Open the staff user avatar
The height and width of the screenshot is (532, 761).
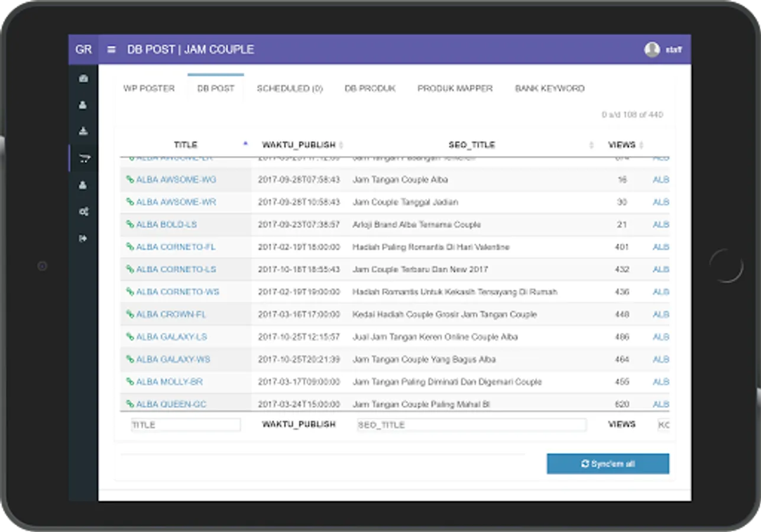652,50
